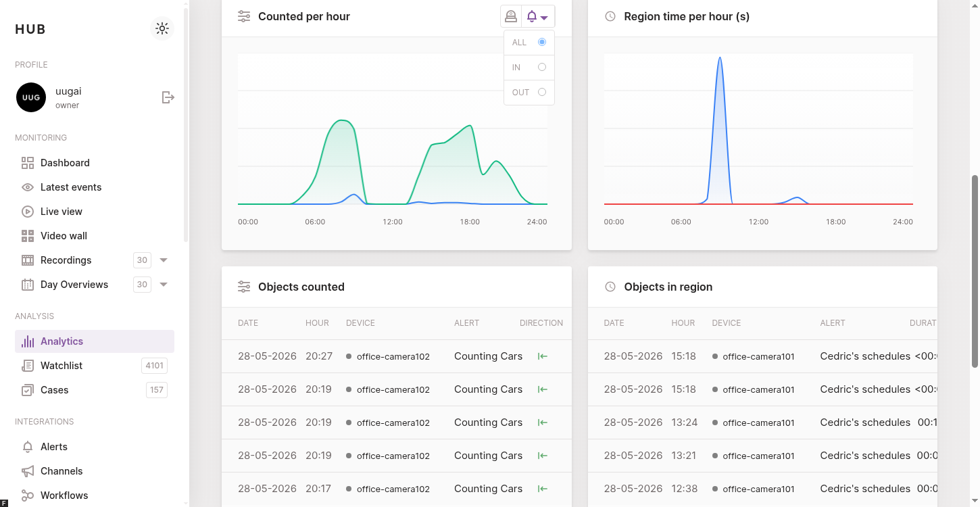This screenshot has height=507, width=980.
Task: Click the clock icon beside Objects in region
Action: point(610,287)
